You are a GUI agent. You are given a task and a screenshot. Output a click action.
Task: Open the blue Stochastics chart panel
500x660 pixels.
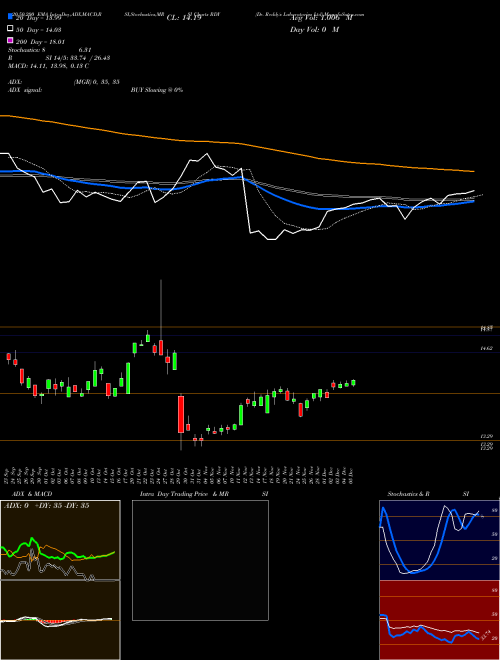(439, 540)
